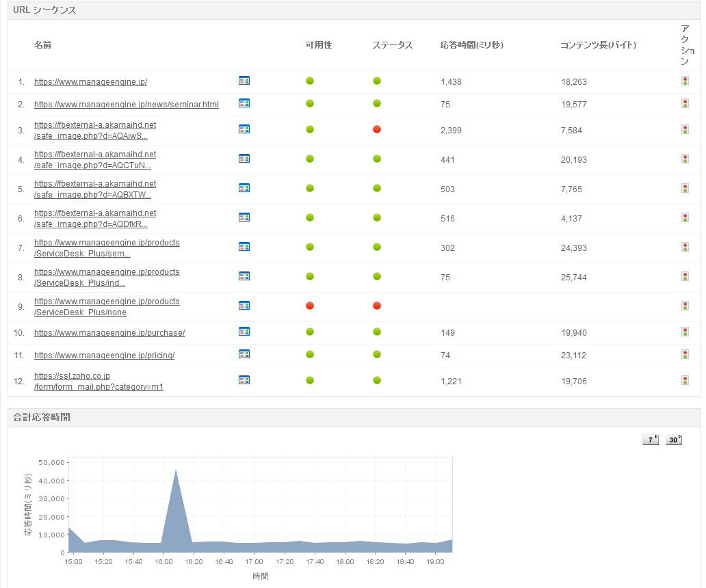706x588 pixels.
Task: Click action icon for row 1 manageengine.jp
Action: [x=685, y=81]
